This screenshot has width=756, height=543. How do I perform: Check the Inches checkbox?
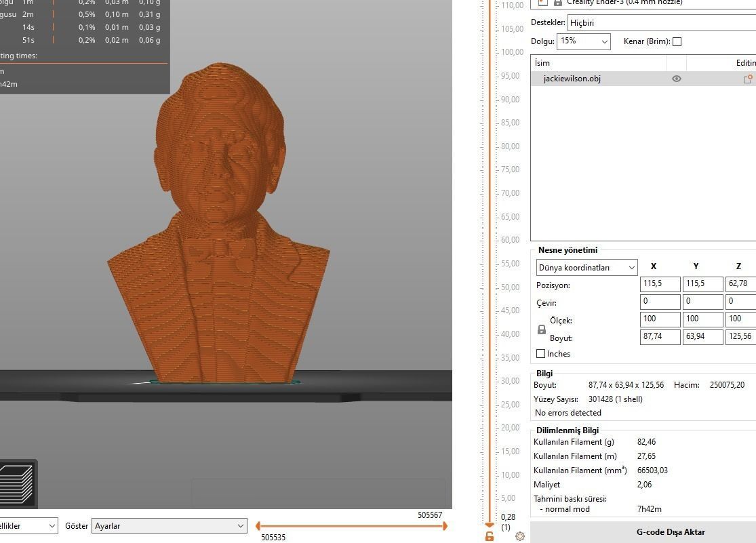[x=541, y=353]
